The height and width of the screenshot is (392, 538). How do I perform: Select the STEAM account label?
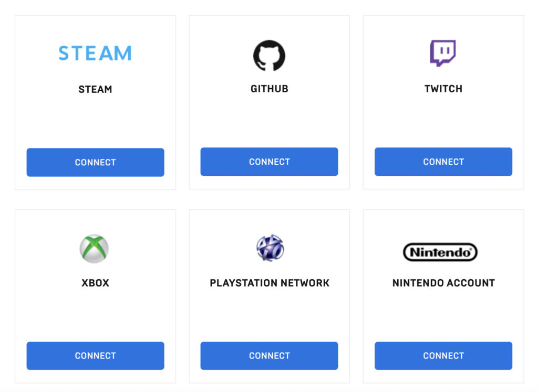coord(95,89)
